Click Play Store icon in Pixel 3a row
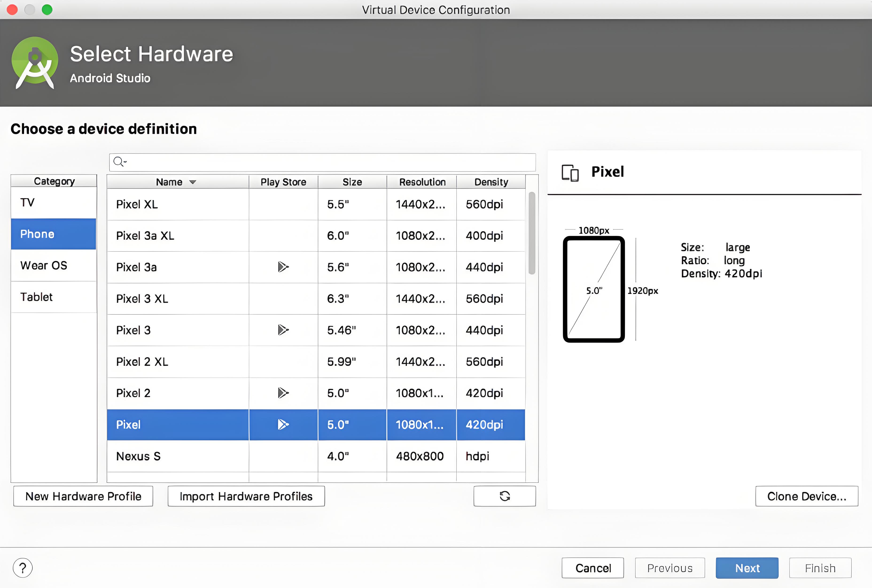The height and width of the screenshot is (588, 872). 283,267
